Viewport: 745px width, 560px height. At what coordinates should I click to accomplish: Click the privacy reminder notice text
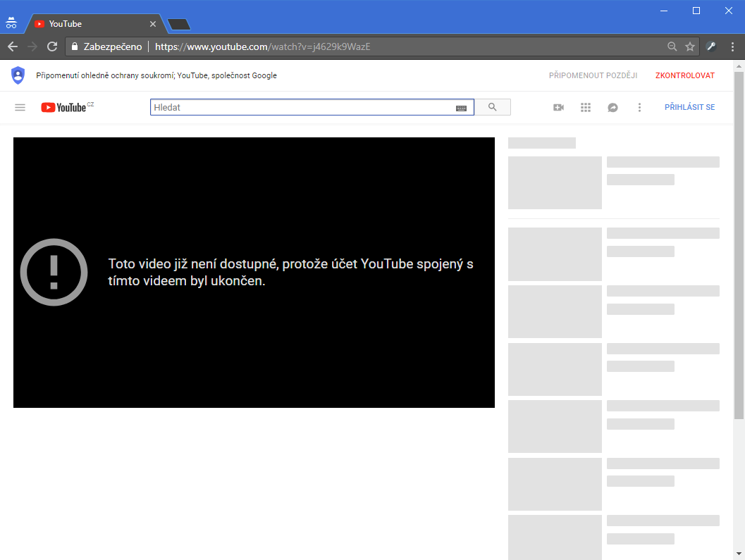156,75
